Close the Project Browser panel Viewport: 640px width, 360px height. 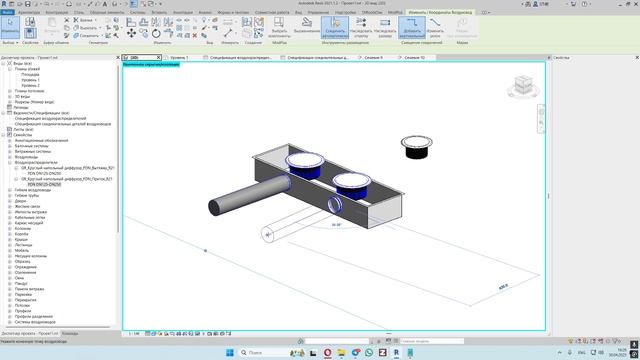(x=118, y=58)
